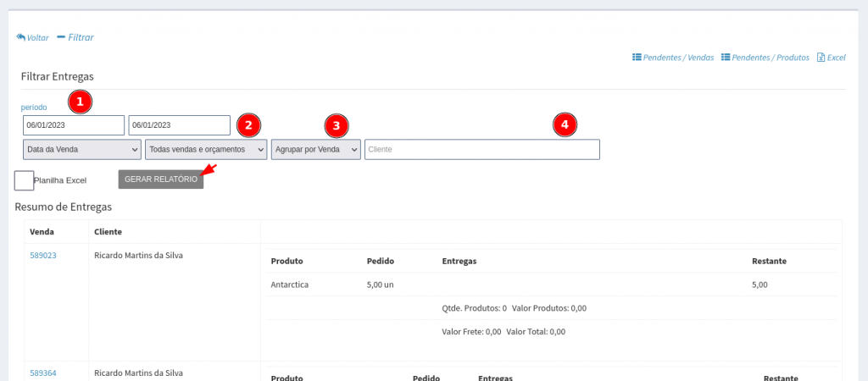Click red numbered marker 1

[x=80, y=102]
